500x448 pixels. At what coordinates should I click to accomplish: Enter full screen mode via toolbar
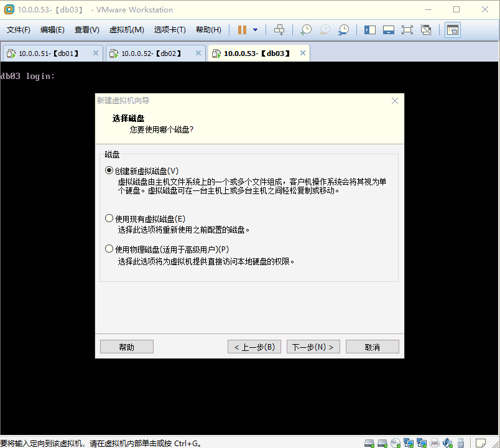[407, 30]
